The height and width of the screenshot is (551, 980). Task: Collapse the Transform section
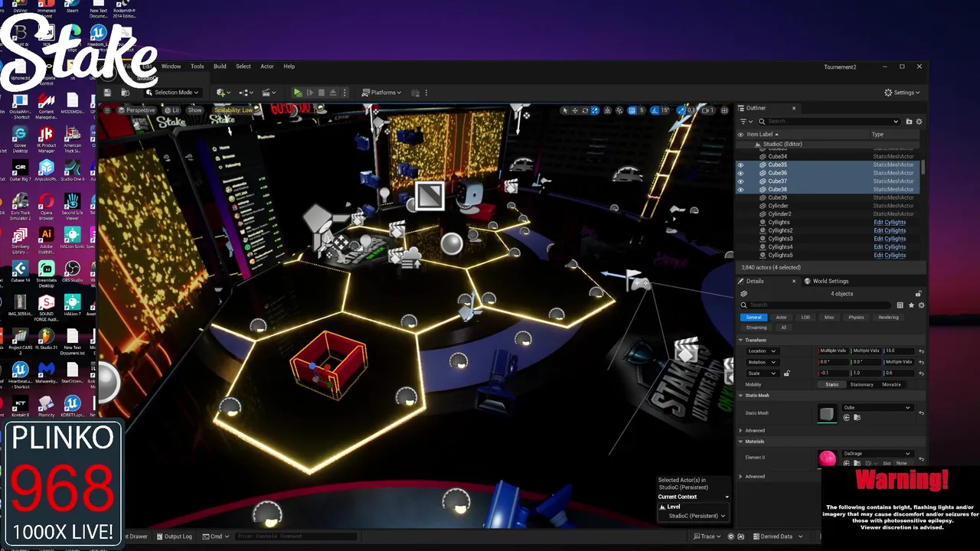coord(741,340)
